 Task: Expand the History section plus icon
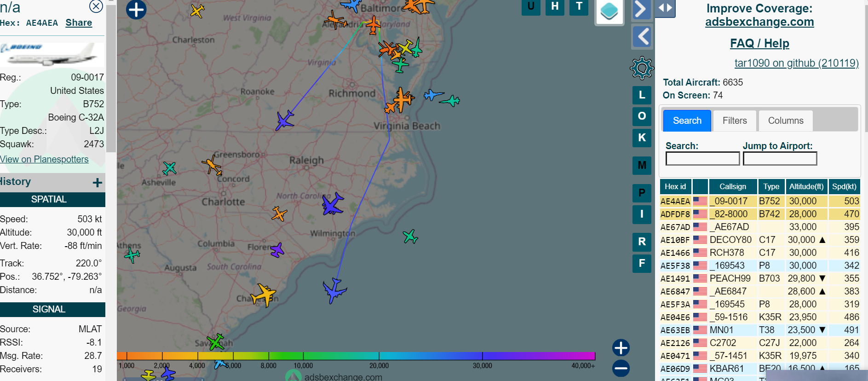point(97,183)
